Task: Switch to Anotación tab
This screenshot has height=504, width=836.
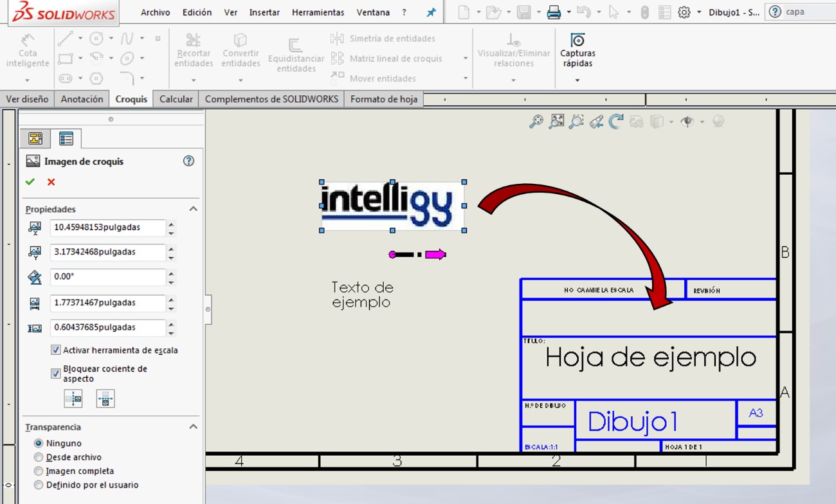Action: [x=82, y=99]
